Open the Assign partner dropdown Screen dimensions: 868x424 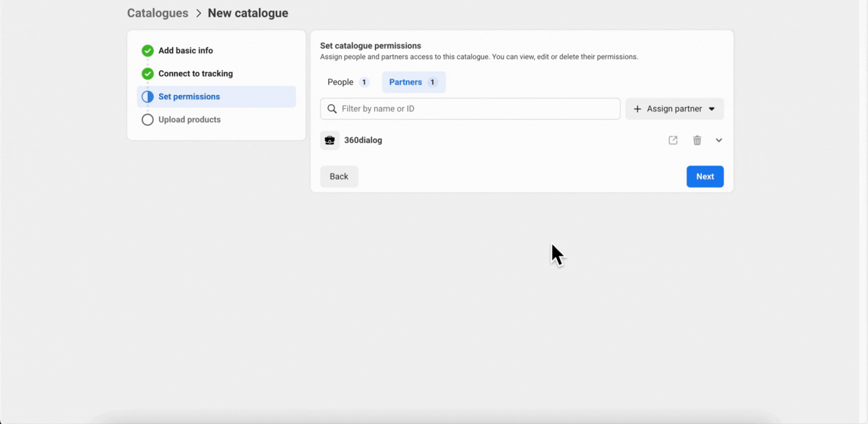674,108
